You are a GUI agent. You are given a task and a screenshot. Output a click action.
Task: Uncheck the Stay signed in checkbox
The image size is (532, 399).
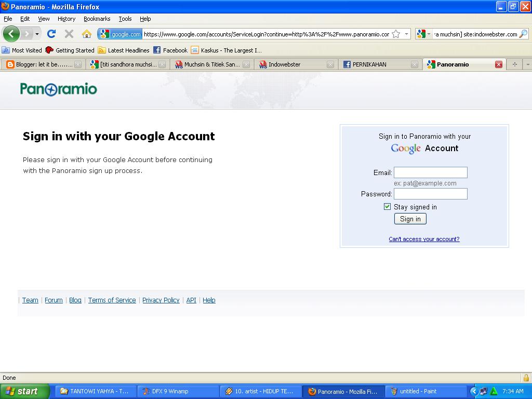pos(387,207)
